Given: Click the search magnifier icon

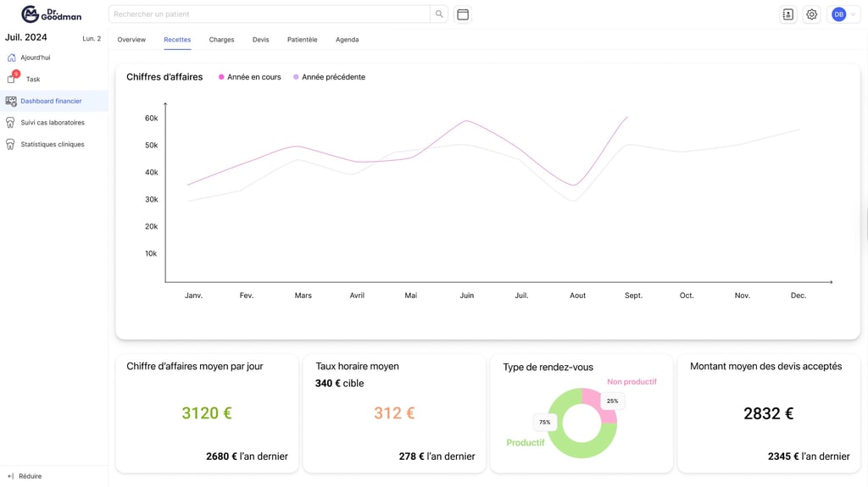Looking at the screenshot, I should [439, 14].
